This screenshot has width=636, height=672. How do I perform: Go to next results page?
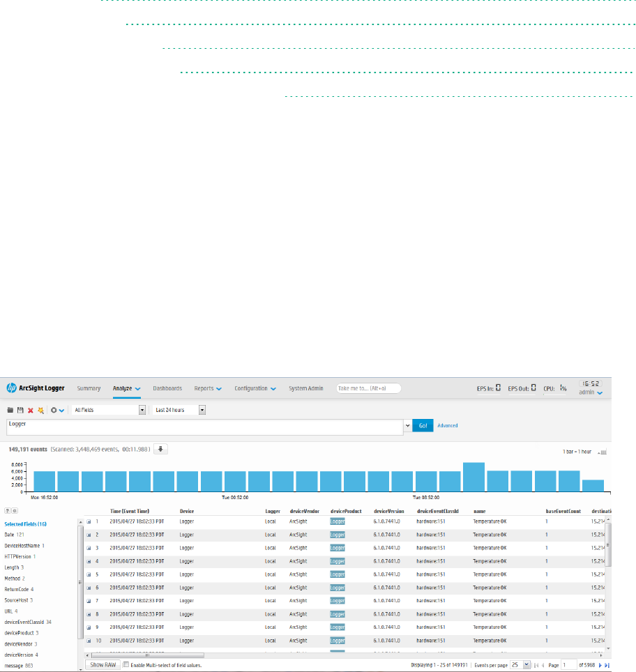click(x=600, y=665)
